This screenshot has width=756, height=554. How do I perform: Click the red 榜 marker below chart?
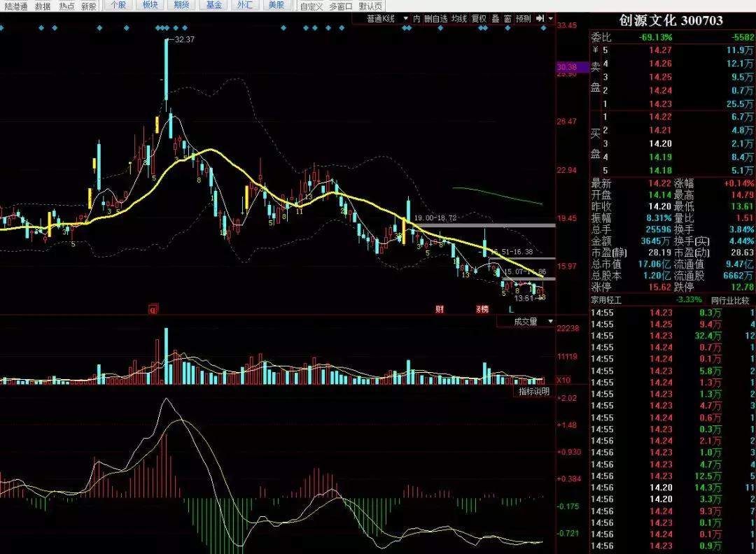pyautogui.click(x=482, y=308)
